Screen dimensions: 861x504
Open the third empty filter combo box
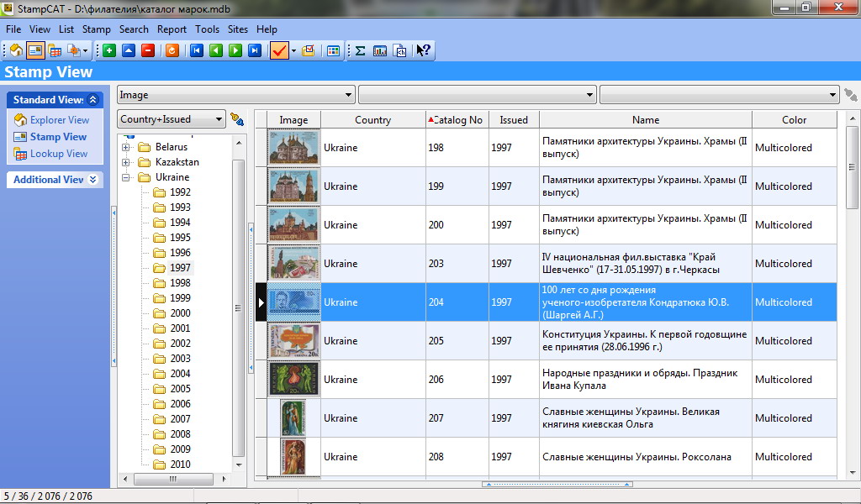[x=720, y=95]
